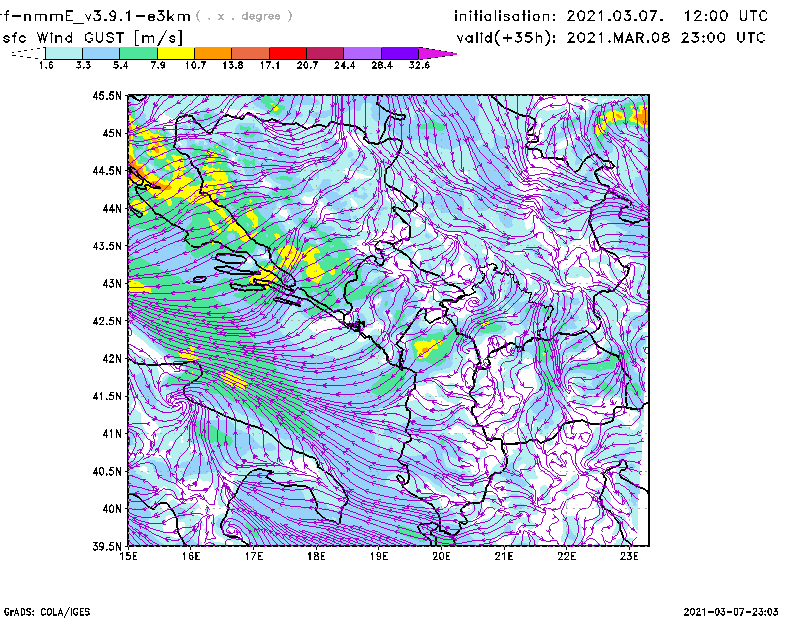Click the "18E" longitude label
The height and width of the screenshot is (618, 800).
pyautogui.click(x=316, y=556)
